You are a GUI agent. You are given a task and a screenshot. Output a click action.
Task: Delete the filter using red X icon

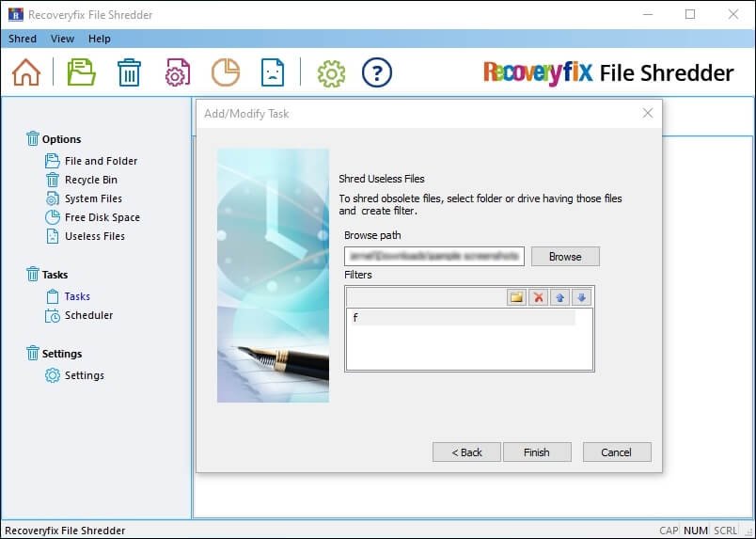point(538,297)
